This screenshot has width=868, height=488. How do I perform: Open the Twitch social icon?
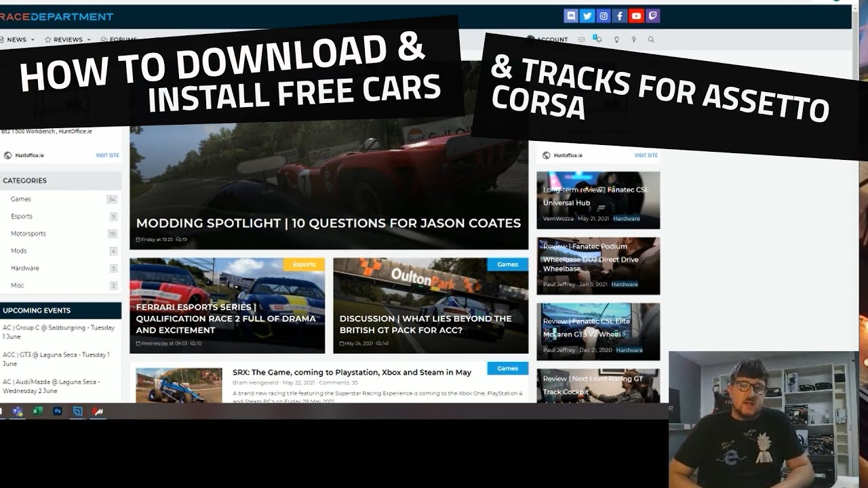(652, 16)
